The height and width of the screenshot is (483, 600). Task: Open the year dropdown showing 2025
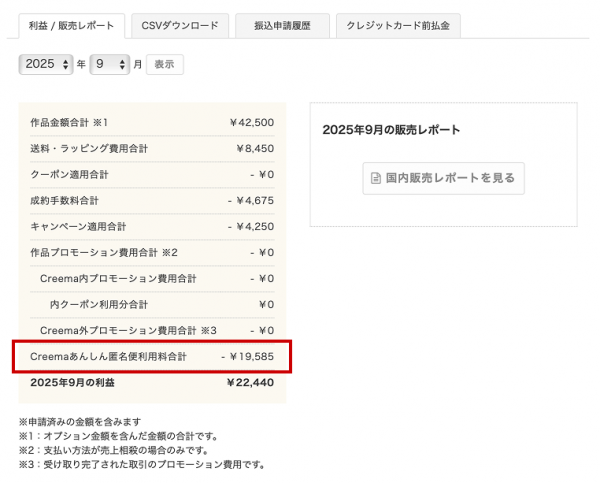pyautogui.click(x=47, y=64)
